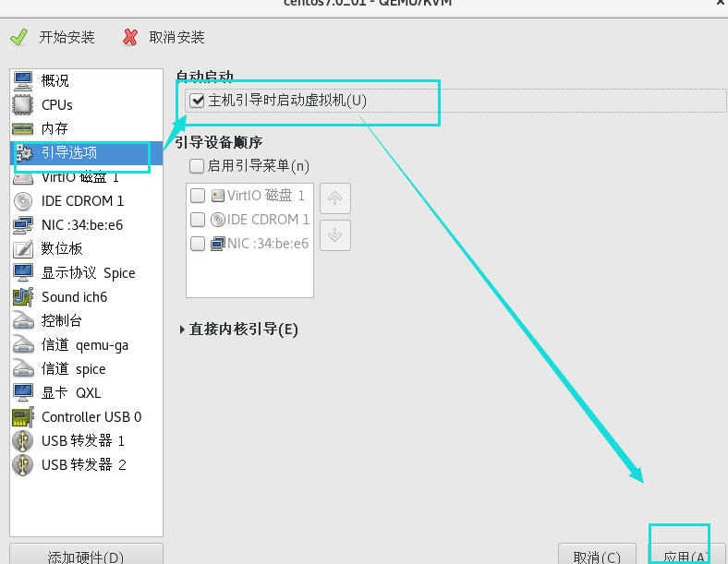Move boot device down with arrow button
Viewport: 728px width, 564px height.
click(x=335, y=235)
